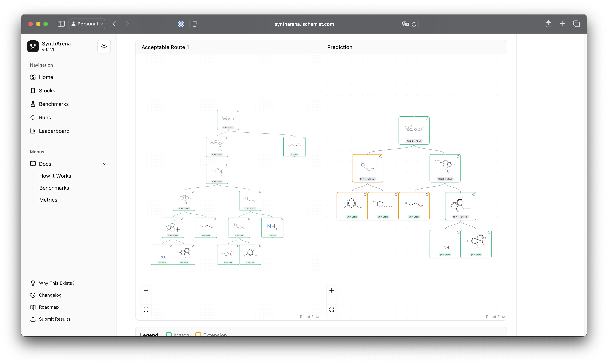The height and width of the screenshot is (364, 608).
Task: Click the SynthArena trophy logo
Action: 33,46
